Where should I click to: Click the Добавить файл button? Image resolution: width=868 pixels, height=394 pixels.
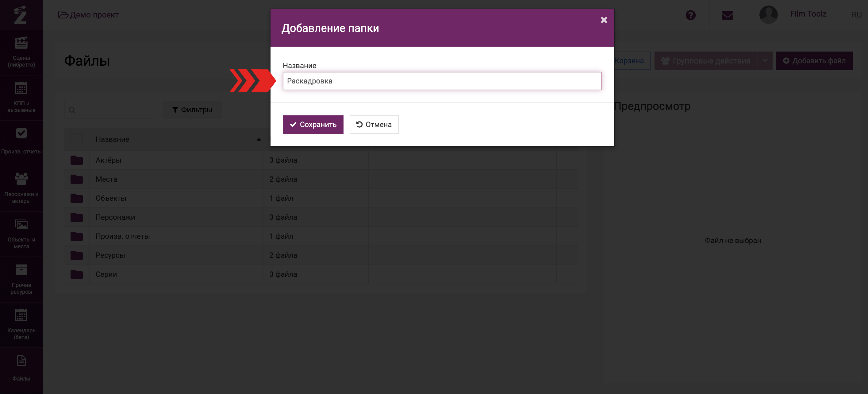(814, 61)
